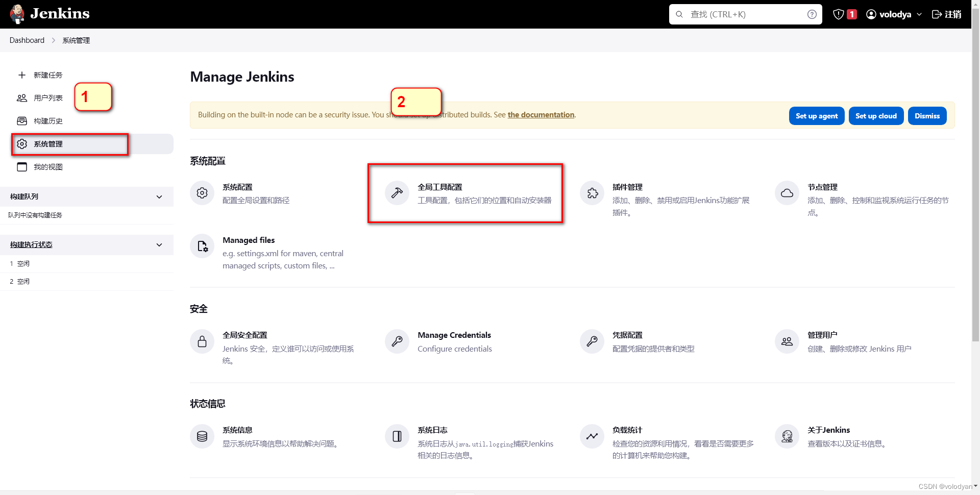Click the Jenkins butler logo icon
Image resolution: width=980 pixels, height=495 pixels.
[x=17, y=14]
